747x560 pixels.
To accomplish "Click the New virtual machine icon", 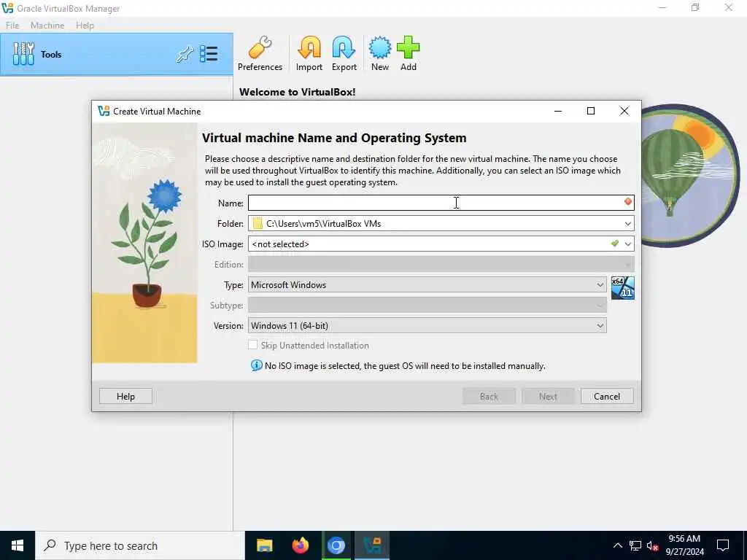I will (x=379, y=53).
